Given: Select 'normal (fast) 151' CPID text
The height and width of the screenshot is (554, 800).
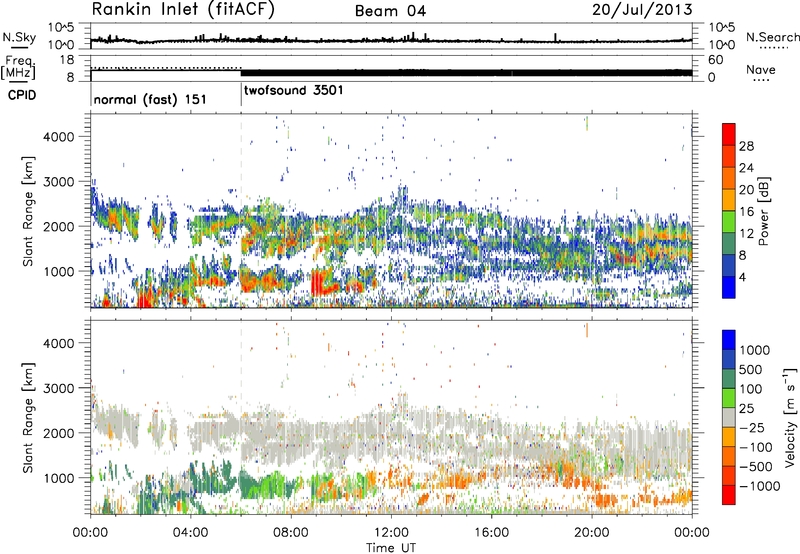Looking at the screenshot, I should (150, 99).
